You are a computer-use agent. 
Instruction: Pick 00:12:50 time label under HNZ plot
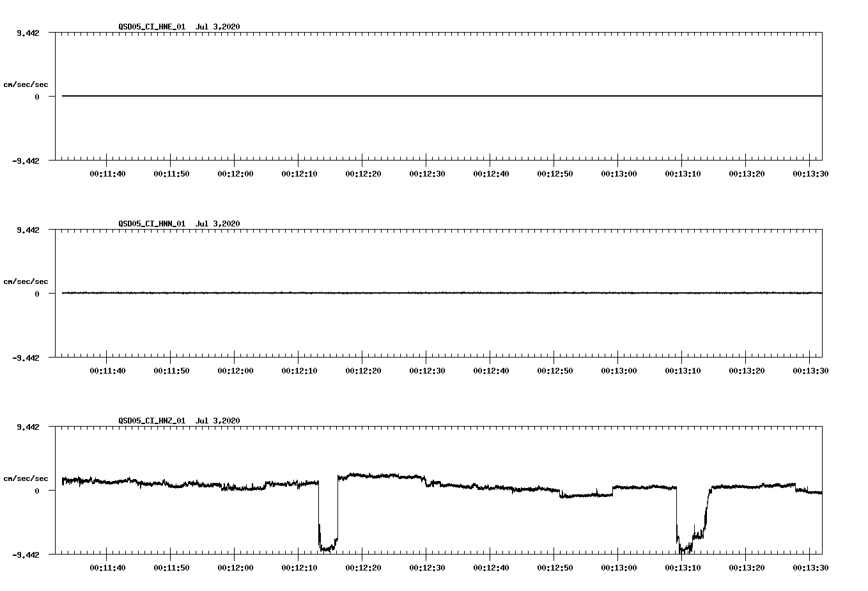[555, 568]
